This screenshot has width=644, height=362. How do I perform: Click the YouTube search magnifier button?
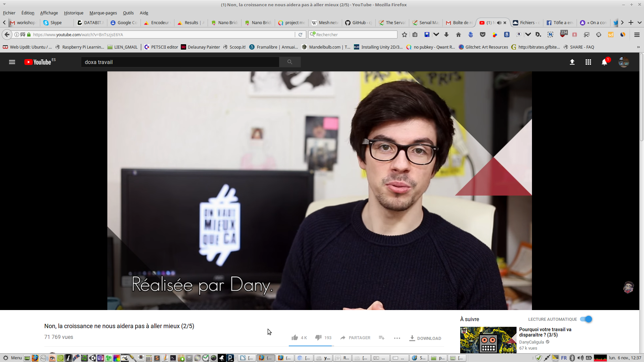290,62
